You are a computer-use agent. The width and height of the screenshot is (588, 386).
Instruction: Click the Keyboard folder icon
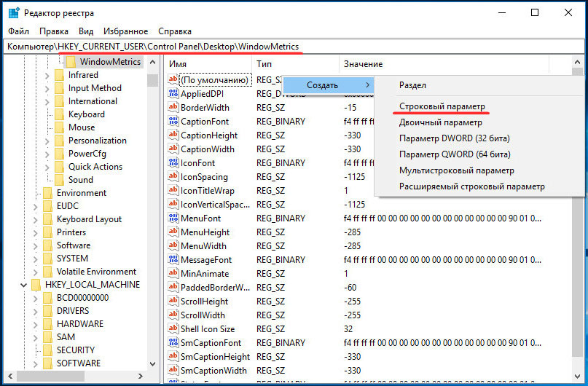click(59, 114)
